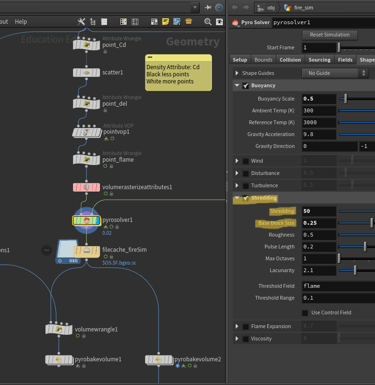The image size is (375, 385).
Task: Click the Shredding value field
Action: point(319,211)
